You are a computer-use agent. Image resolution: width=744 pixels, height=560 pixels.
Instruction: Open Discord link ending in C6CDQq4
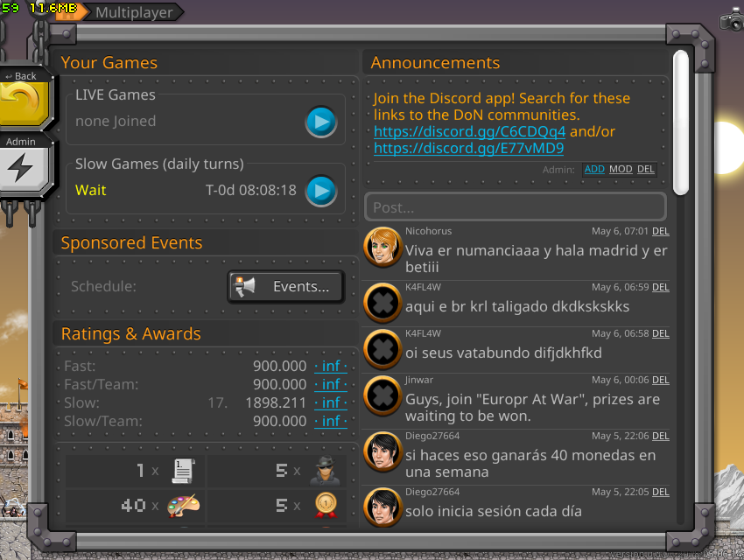[x=469, y=131]
